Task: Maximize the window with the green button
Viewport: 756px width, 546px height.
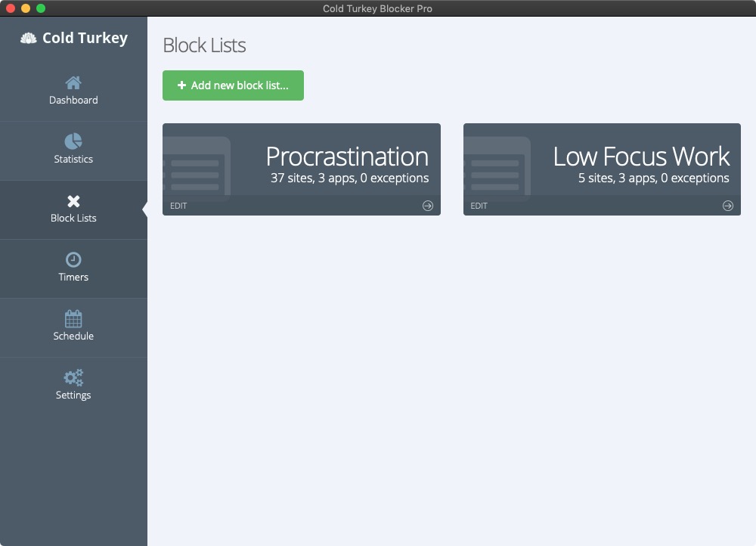Action: pyautogui.click(x=41, y=8)
